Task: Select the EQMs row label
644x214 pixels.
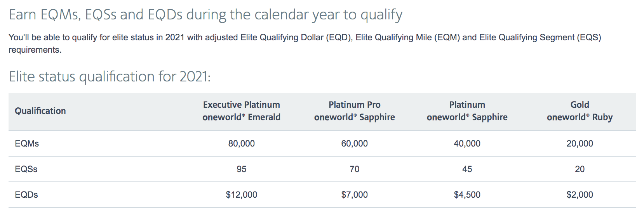Action: (x=27, y=143)
